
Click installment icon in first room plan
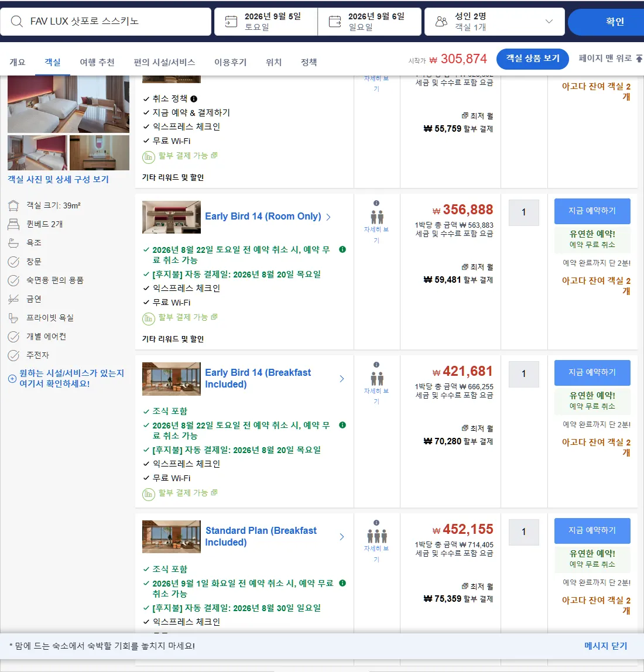tap(148, 157)
